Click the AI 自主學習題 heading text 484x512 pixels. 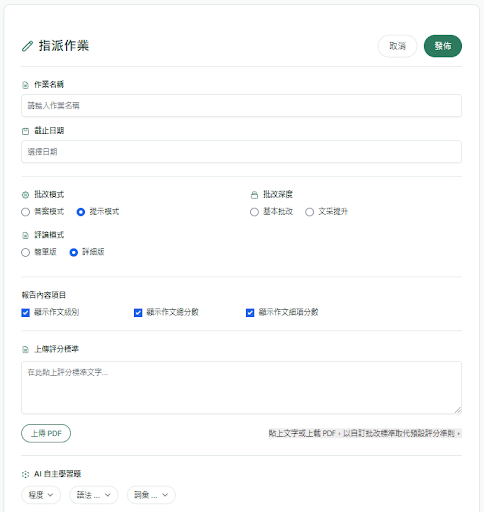[58, 474]
